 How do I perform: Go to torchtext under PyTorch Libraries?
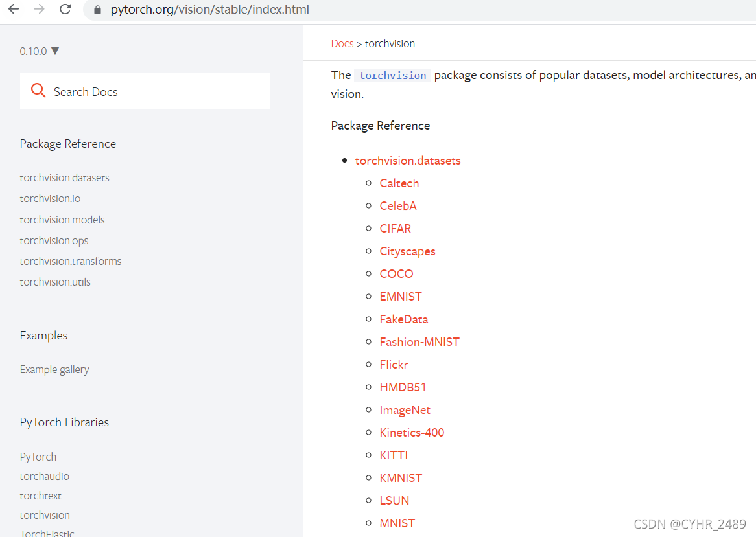40,496
